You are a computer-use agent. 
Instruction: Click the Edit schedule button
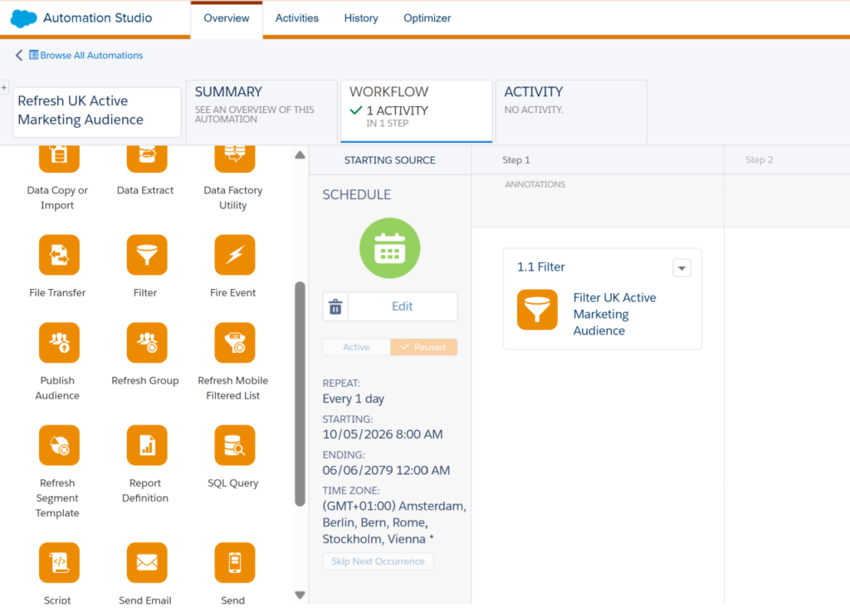coord(403,306)
